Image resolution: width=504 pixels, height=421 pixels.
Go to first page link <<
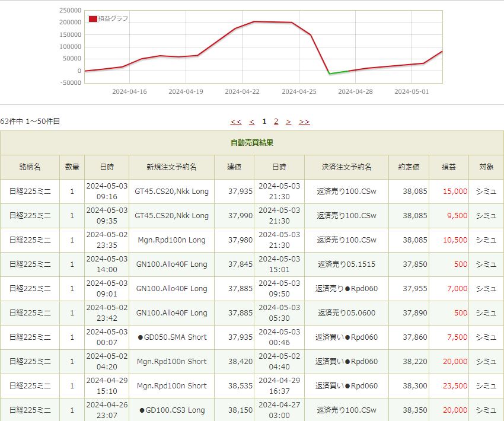[236, 122]
